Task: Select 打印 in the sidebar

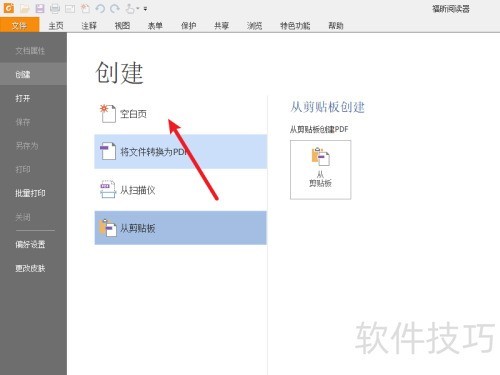Action: (x=33, y=169)
